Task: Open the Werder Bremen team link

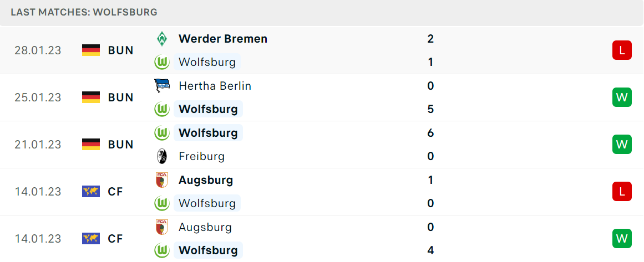Action: (223, 39)
